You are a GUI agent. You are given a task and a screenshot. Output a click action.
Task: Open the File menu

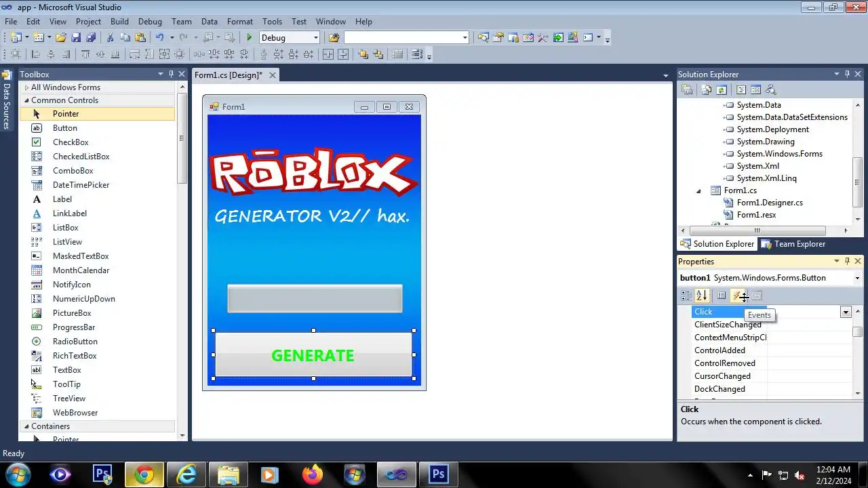[11, 22]
